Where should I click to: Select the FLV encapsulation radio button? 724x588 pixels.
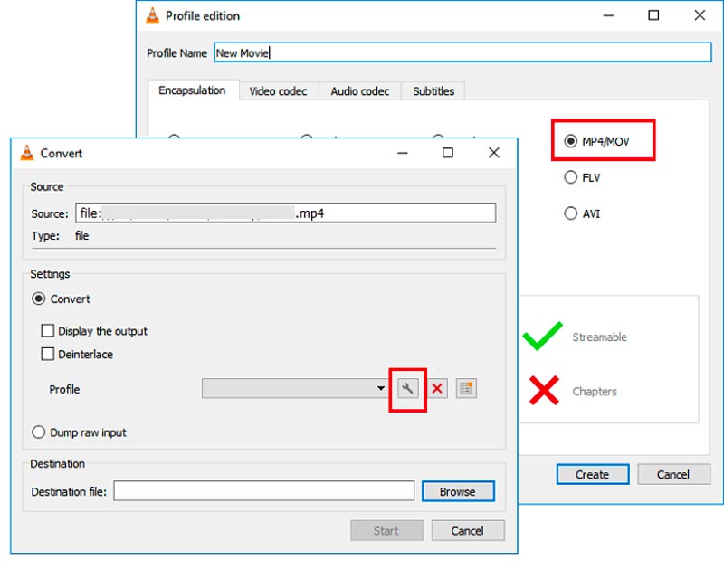click(x=570, y=178)
